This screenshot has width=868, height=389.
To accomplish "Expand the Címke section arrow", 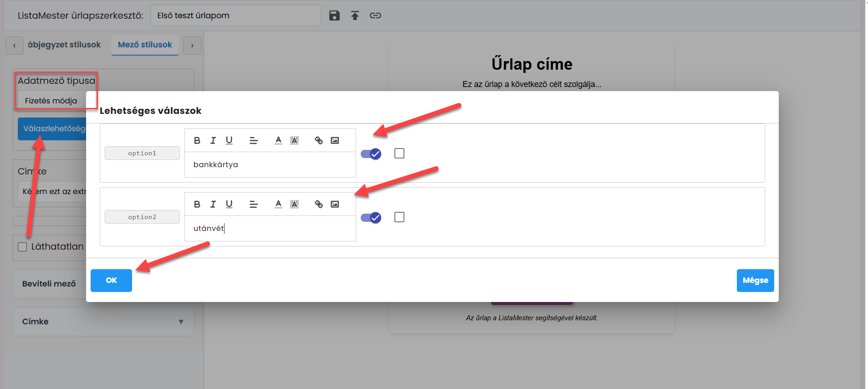I will [181, 322].
